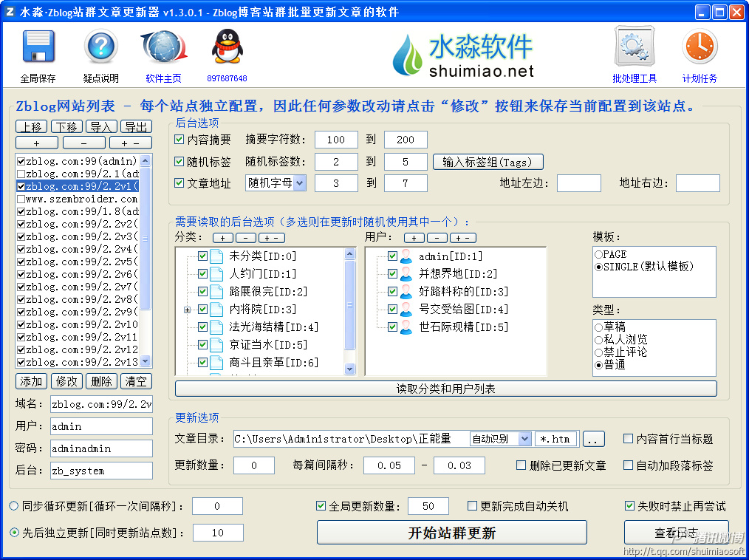749x560 pixels.
Task: Enable 更新完成自动关机 checkbox
Action: (472, 506)
